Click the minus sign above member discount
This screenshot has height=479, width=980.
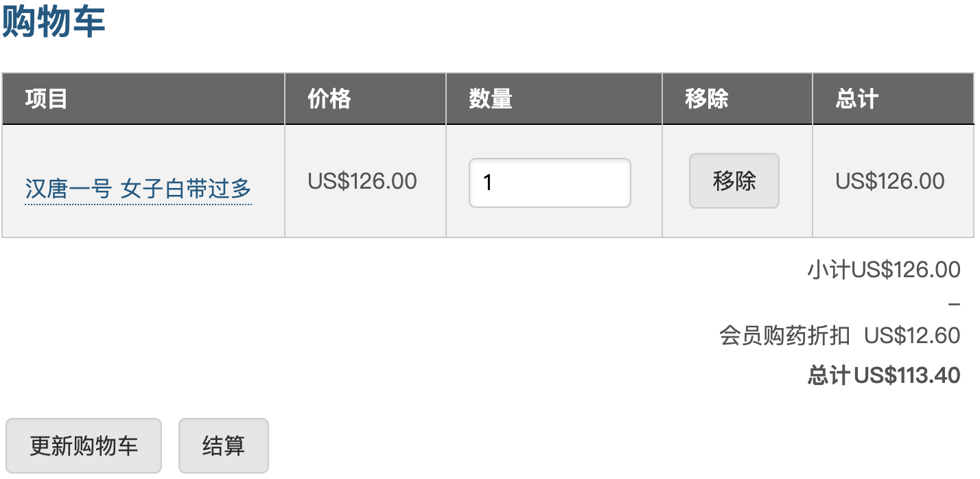click(953, 304)
